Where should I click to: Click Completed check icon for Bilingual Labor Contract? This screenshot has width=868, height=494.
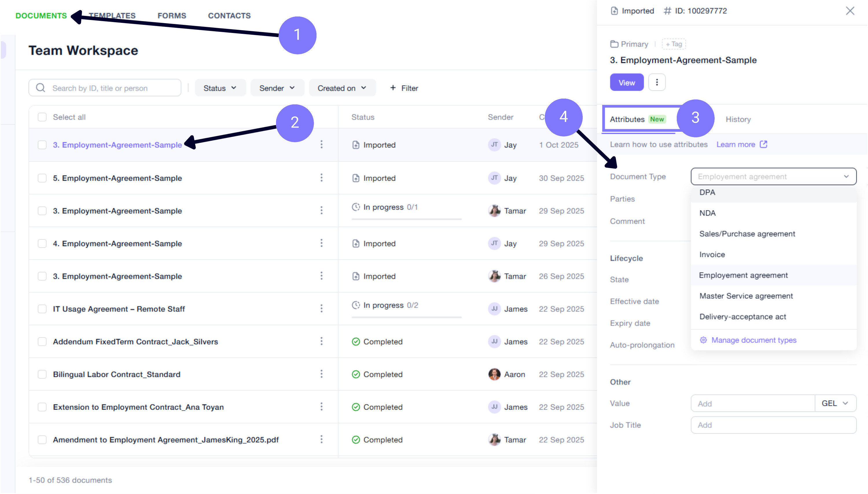(x=356, y=374)
